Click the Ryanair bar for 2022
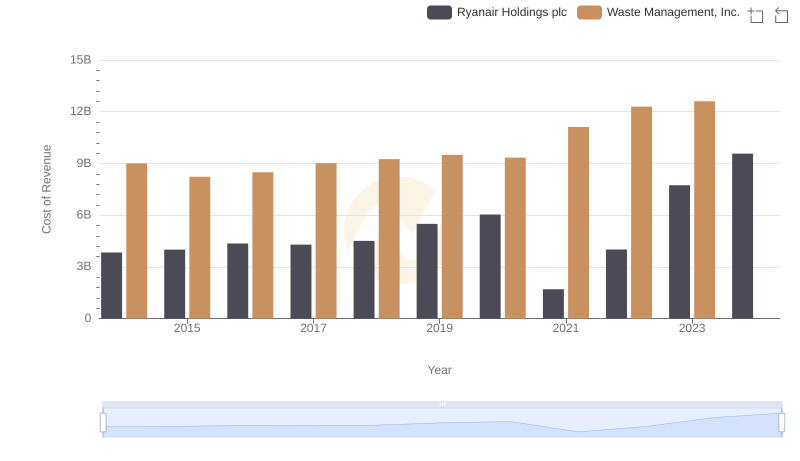 [616, 284]
